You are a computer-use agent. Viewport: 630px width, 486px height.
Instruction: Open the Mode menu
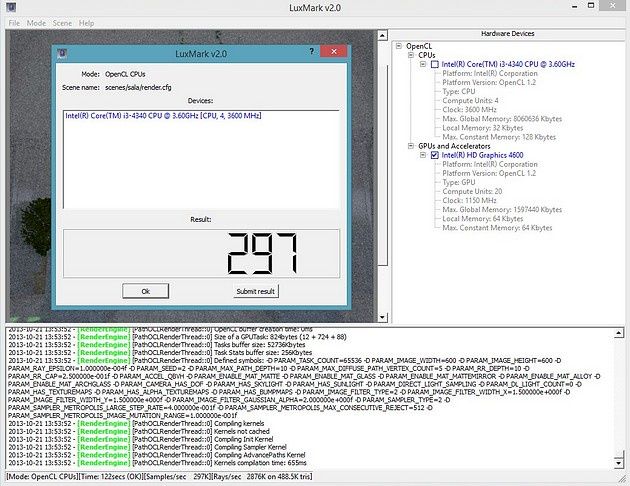36,23
